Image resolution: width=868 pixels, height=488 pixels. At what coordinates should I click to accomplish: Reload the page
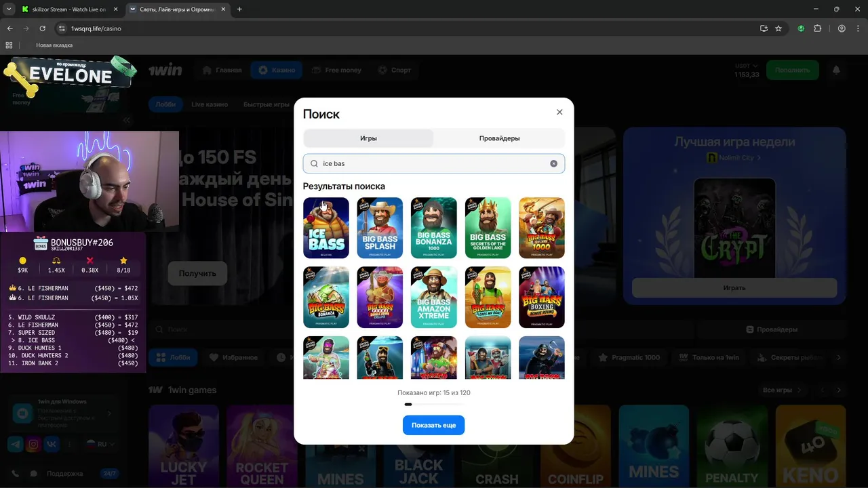[x=42, y=28]
